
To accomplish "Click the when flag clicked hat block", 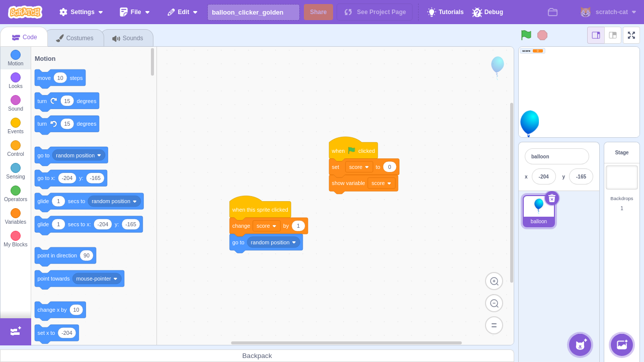I will (353, 149).
